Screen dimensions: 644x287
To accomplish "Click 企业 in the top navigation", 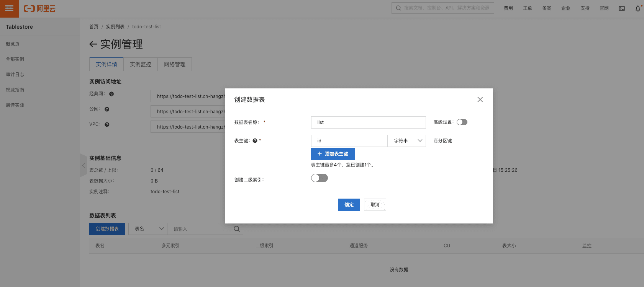I will pos(566,8).
